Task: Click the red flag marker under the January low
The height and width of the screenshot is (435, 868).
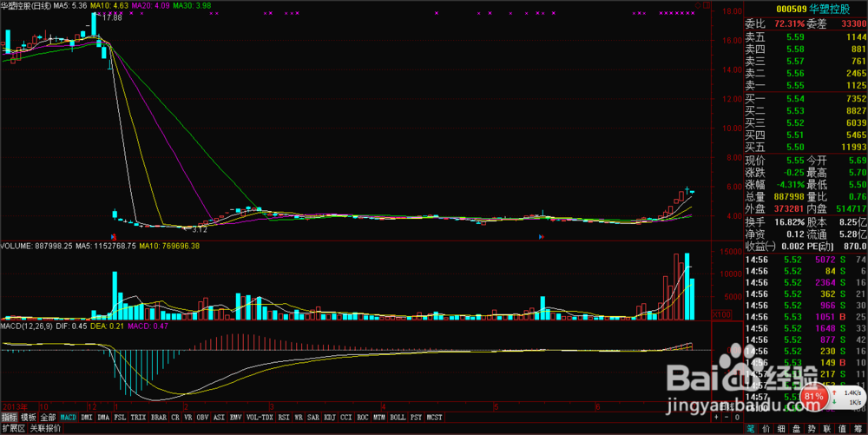Action: click(x=114, y=236)
